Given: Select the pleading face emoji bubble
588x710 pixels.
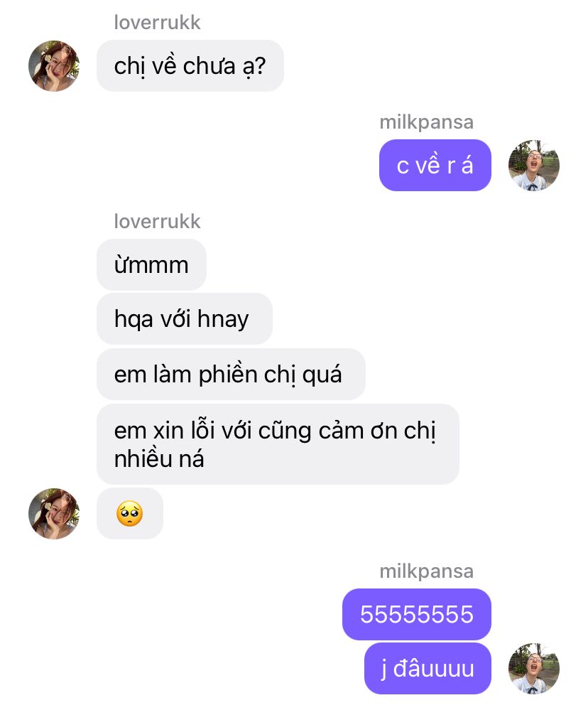Looking at the screenshot, I should 130,513.
